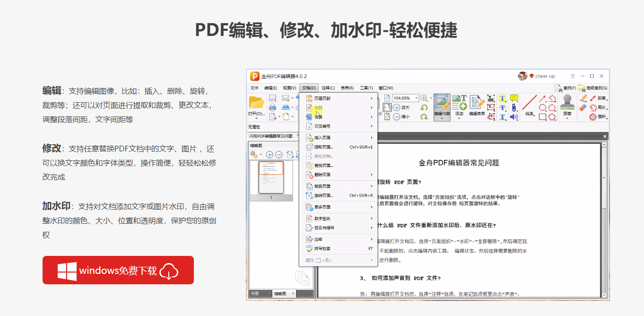Open the 更多页面 more pages submenu

coord(339,207)
